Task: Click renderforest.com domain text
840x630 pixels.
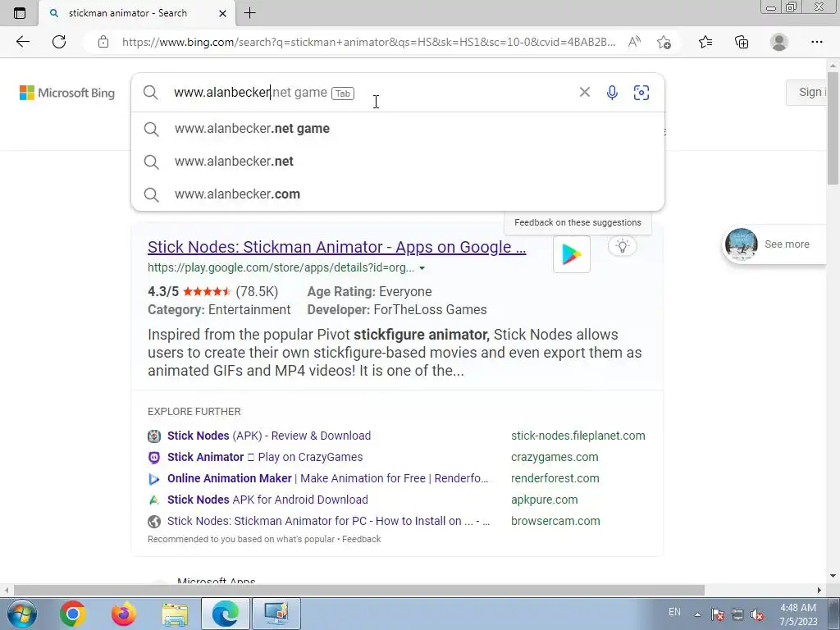Action: (555, 478)
